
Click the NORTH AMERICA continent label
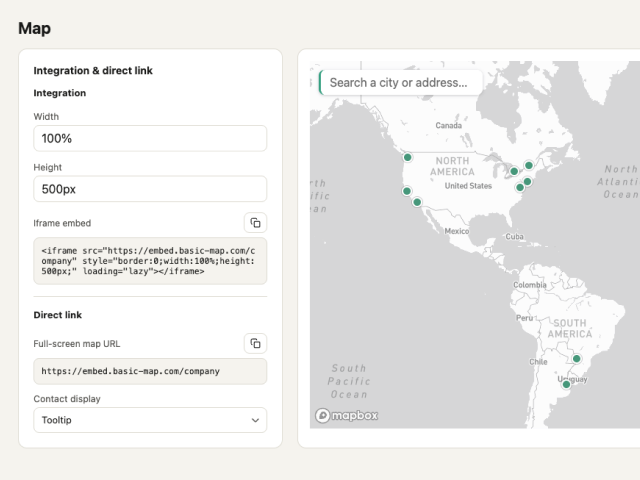[x=452, y=166]
